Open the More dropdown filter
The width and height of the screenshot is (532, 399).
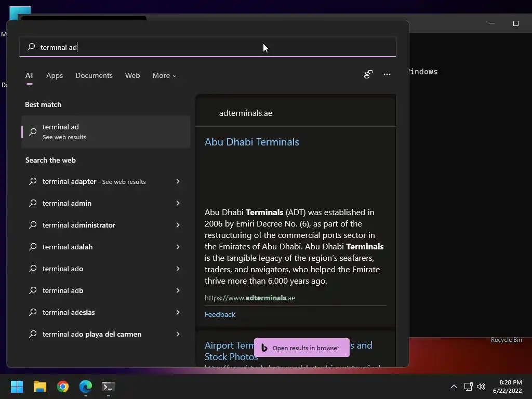(x=165, y=75)
